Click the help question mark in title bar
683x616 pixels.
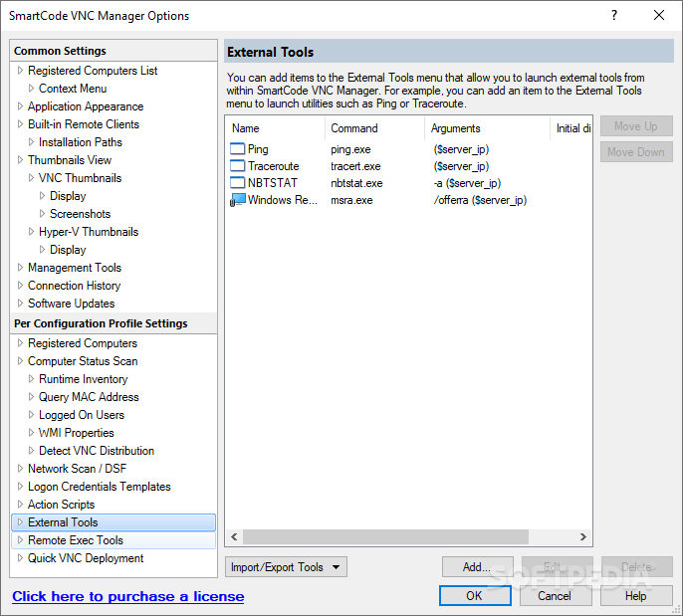(x=614, y=15)
